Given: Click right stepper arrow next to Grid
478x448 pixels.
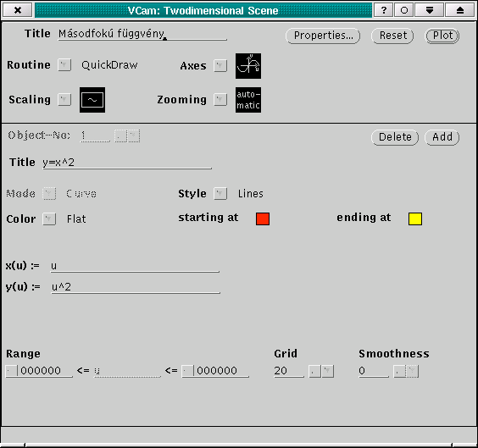Looking at the screenshot, I should [x=328, y=371].
